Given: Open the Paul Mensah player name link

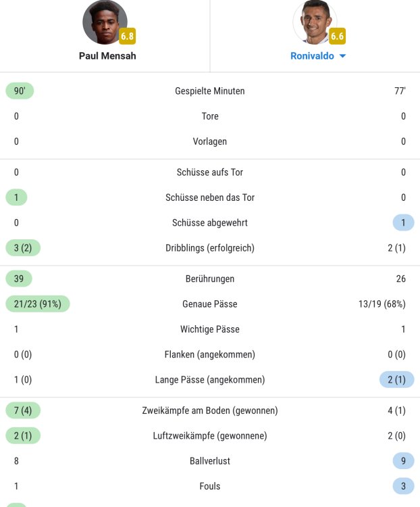Looking at the screenshot, I should pyautogui.click(x=107, y=56).
